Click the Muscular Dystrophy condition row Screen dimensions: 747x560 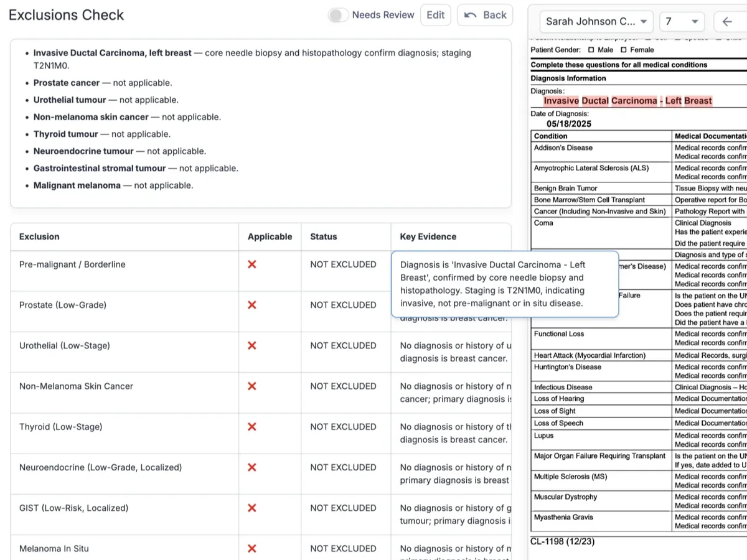(x=565, y=497)
